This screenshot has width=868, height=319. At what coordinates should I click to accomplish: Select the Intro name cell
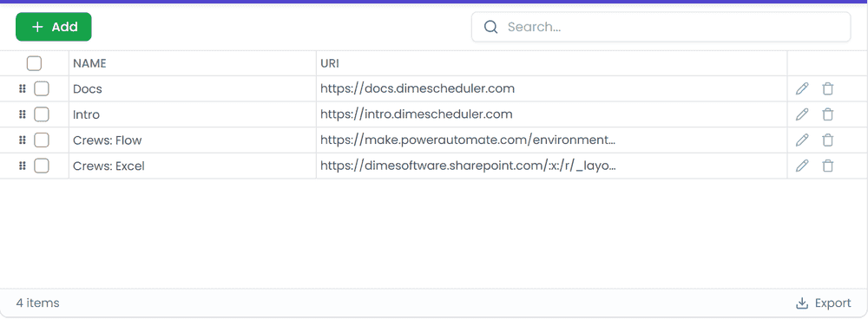193,114
